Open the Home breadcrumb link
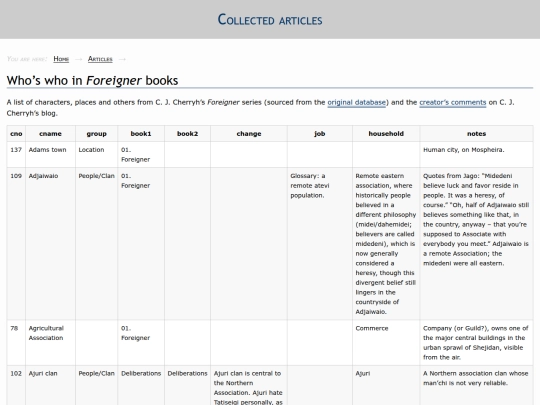 pyautogui.click(x=61, y=59)
